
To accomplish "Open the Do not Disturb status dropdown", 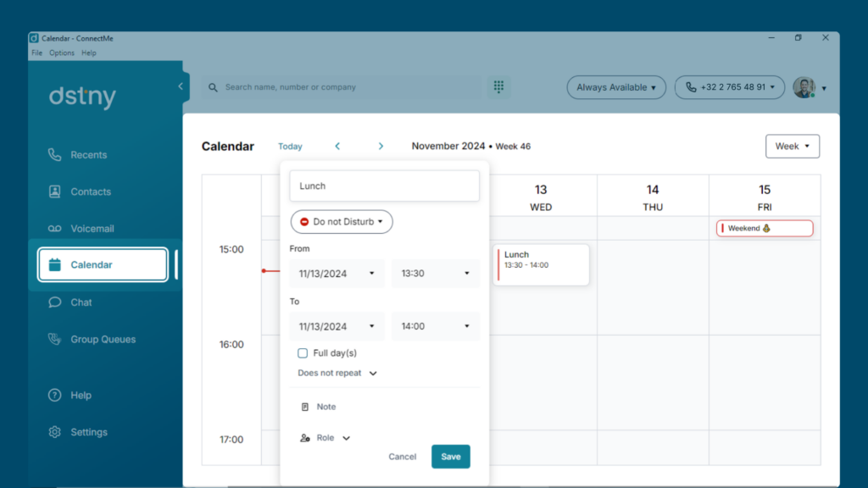I will pos(342,222).
